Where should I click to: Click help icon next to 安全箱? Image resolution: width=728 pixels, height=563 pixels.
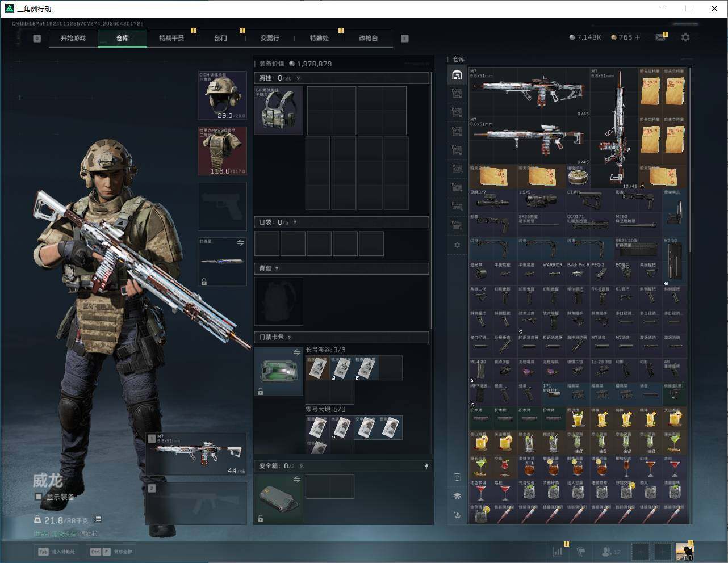pyautogui.click(x=301, y=466)
